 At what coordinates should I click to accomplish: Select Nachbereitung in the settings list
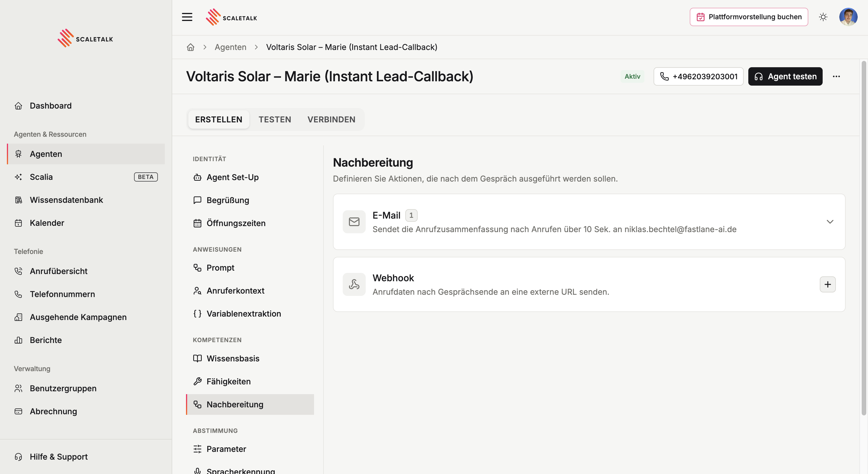click(x=250, y=404)
